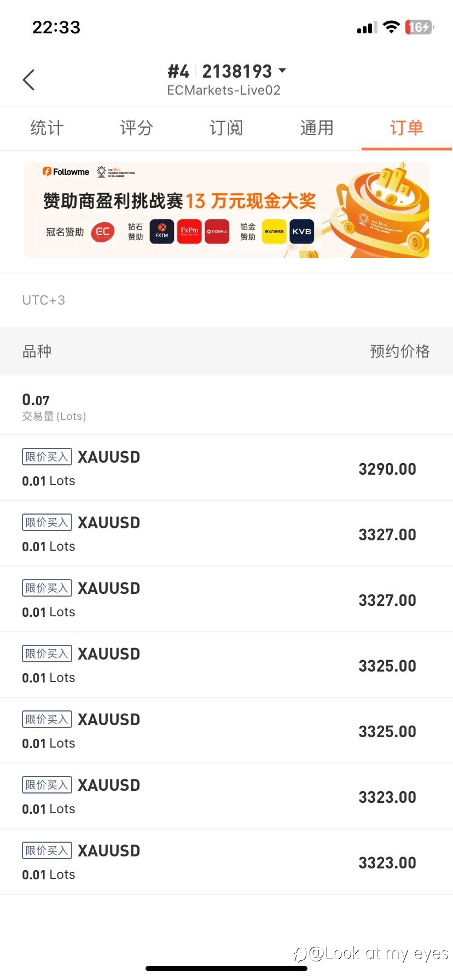Tap the 预约价格 column header
Viewport: 453px width, 980px height.
[x=400, y=351]
